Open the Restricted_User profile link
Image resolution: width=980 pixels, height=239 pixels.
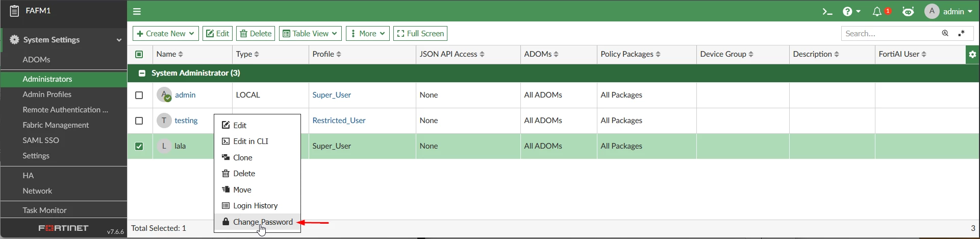point(339,121)
